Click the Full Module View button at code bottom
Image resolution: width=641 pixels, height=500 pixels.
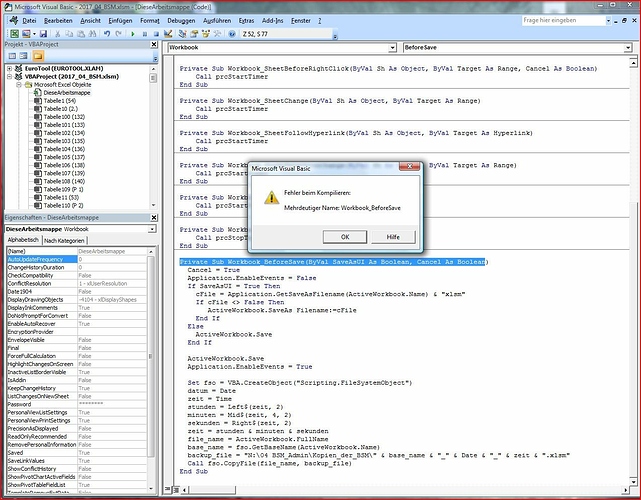[176, 489]
